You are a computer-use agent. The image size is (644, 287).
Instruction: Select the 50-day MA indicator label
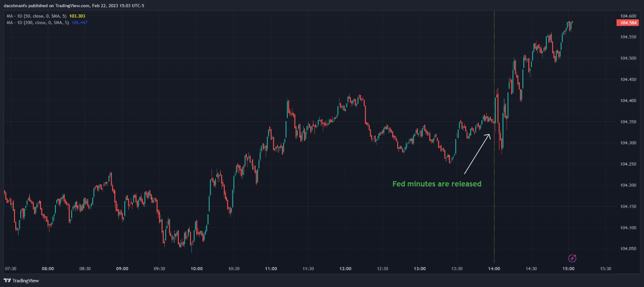tap(37, 16)
